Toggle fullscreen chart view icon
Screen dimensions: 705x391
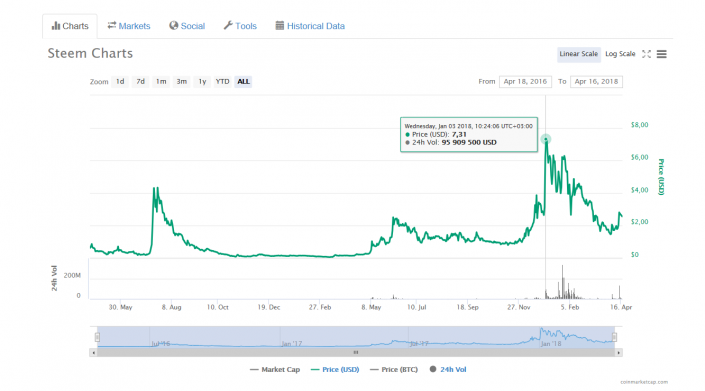(647, 54)
